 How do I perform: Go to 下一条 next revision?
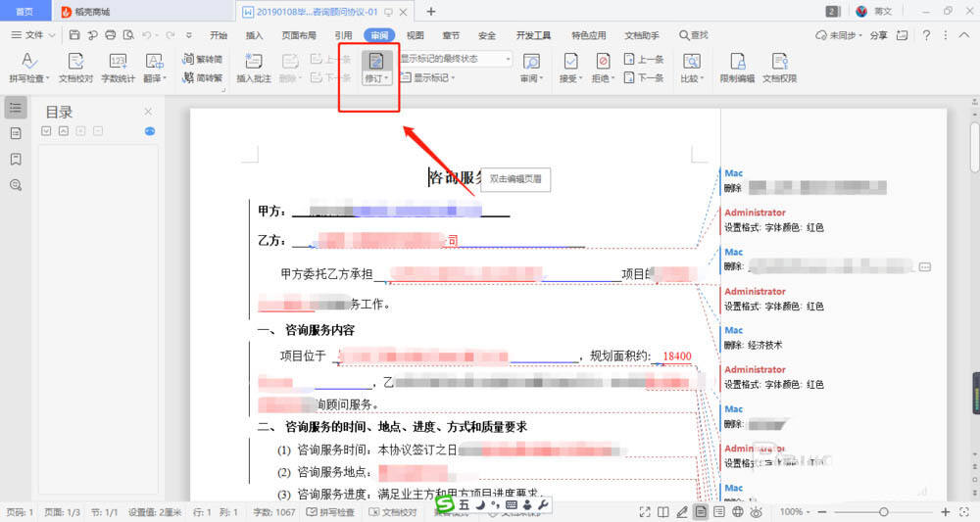[644, 77]
